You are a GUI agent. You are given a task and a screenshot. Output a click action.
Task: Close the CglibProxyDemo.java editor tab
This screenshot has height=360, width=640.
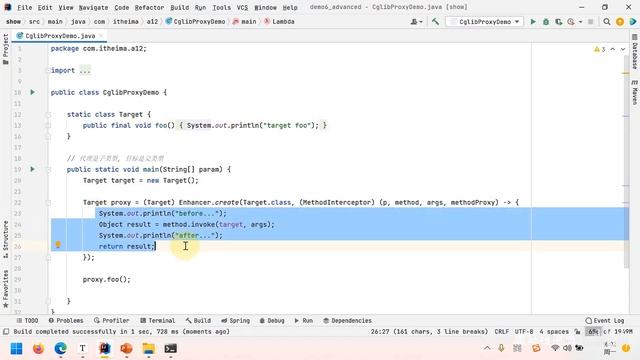[x=101, y=36]
